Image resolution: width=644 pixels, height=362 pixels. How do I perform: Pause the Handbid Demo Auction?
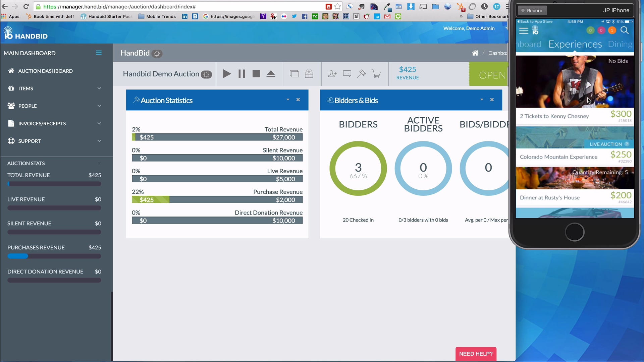coord(241,74)
